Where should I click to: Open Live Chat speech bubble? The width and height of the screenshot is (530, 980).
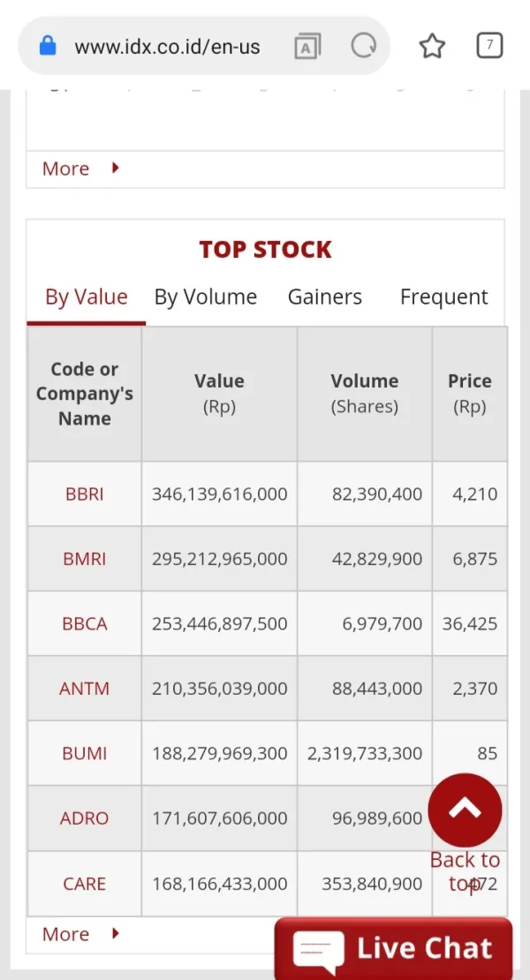[317, 950]
